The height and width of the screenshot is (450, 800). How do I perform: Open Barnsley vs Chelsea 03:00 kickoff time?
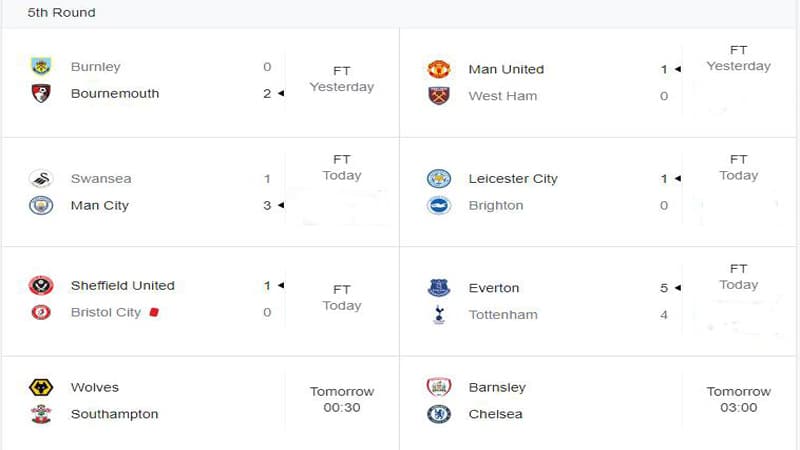tap(738, 407)
